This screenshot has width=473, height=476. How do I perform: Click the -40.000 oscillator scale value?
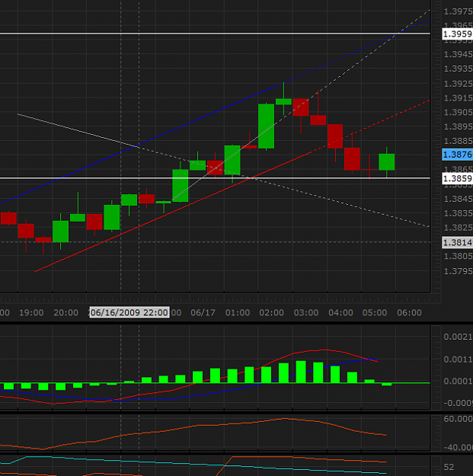point(458,448)
